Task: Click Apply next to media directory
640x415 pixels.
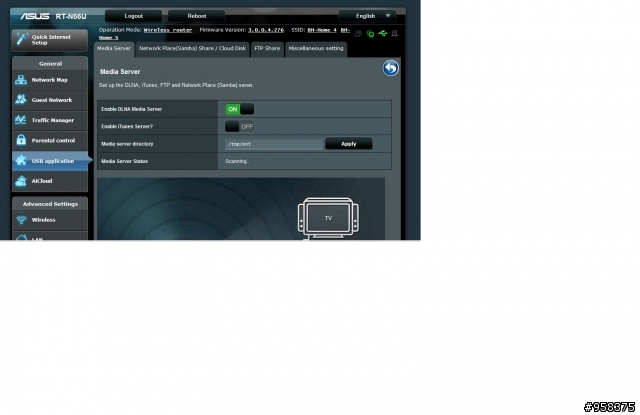Action: (x=349, y=144)
